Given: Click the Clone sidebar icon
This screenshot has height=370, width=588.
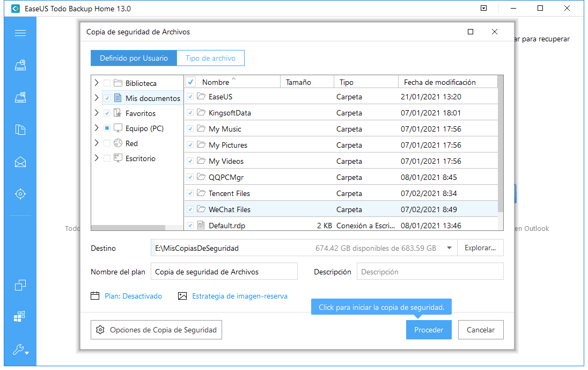Looking at the screenshot, I should click(20, 285).
